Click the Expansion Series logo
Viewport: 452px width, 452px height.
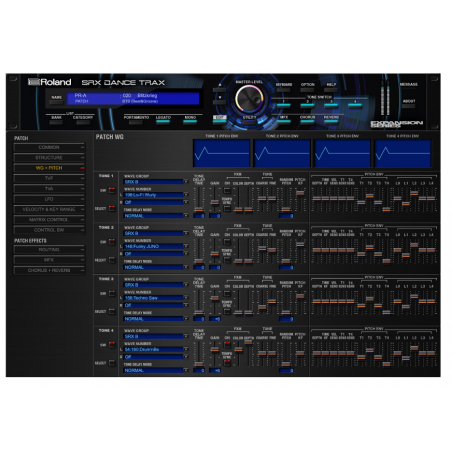coord(397,124)
